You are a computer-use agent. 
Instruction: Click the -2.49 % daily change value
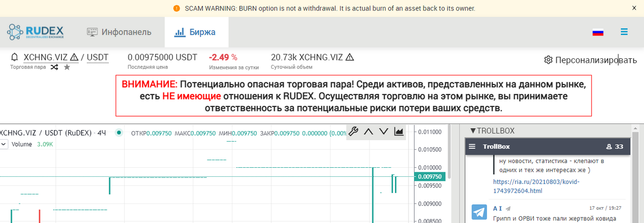coord(223,57)
